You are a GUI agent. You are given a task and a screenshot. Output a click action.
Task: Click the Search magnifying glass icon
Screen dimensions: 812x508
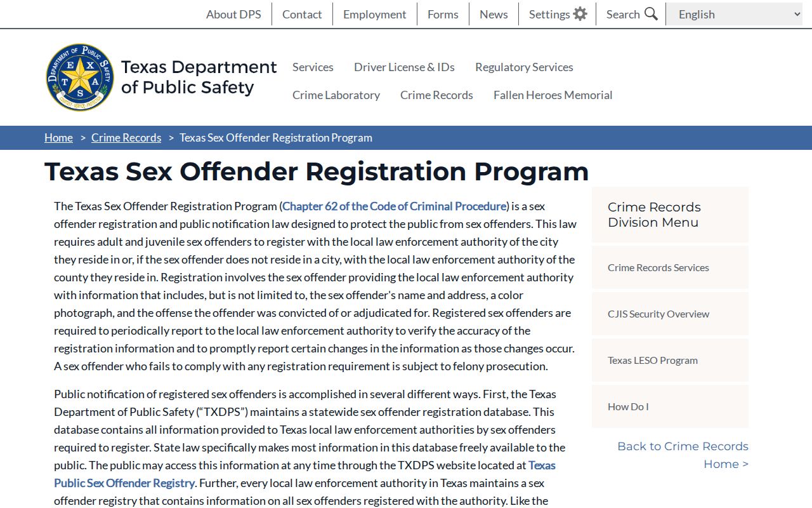[x=651, y=14]
